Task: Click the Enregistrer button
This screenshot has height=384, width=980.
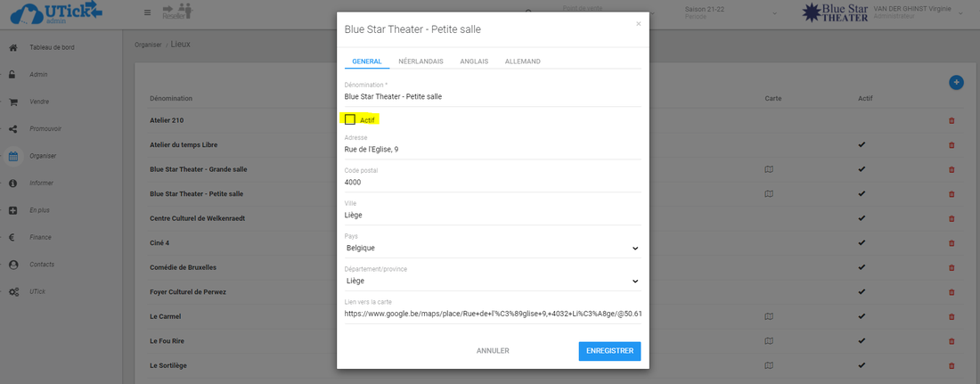Action: pos(609,351)
